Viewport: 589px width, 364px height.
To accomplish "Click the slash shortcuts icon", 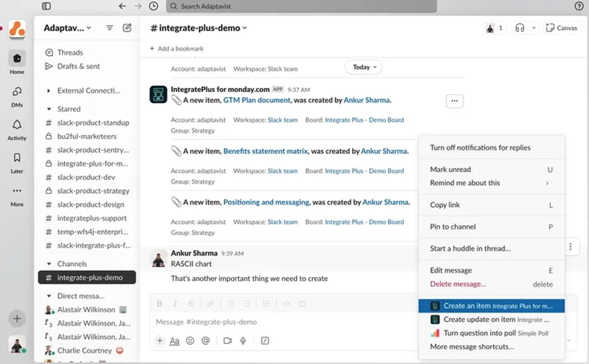I will pos(265,341).
